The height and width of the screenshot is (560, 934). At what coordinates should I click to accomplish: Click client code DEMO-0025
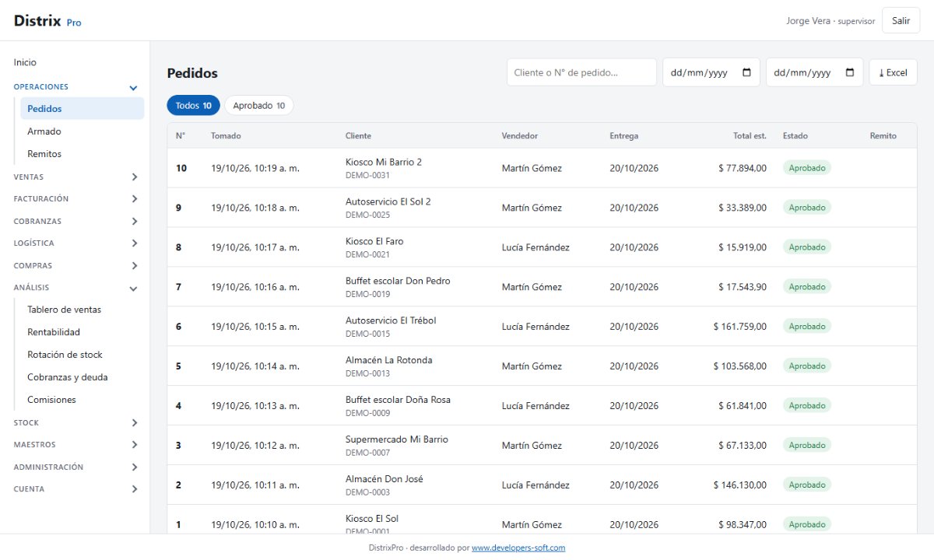pyautogui.click(x=368, y=215)
